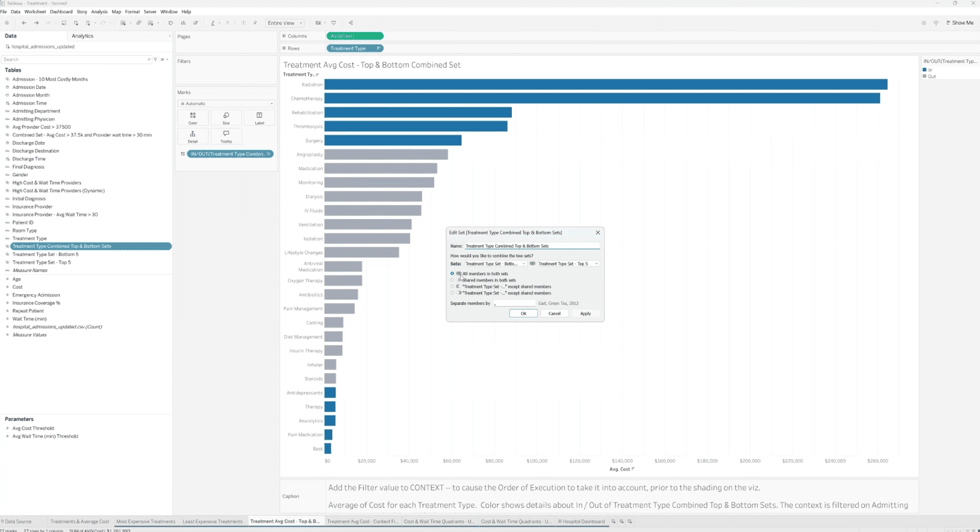The image size is (980, 532).
Task: Click Apply in the Edit Set dialog
Action: [585, 314]
